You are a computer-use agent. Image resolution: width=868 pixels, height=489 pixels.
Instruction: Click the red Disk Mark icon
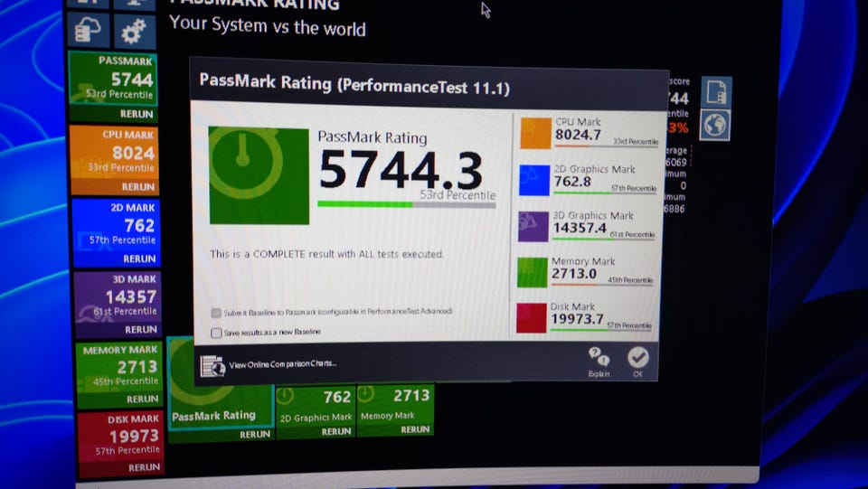(x=532, y=318)
